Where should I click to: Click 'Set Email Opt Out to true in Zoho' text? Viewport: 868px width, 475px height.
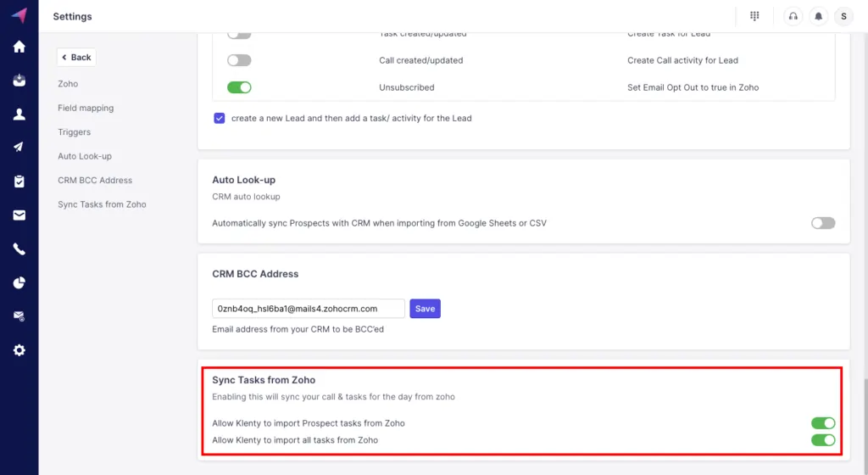[693, 87]
